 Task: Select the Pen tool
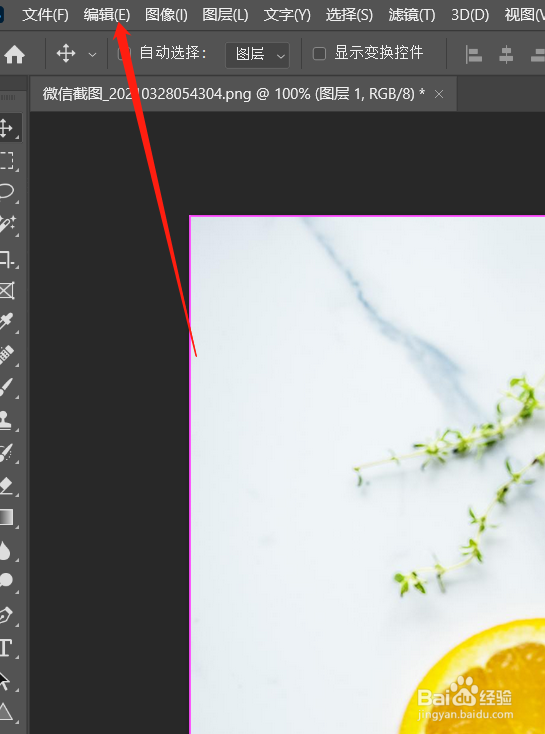click(x=6, y=615)
